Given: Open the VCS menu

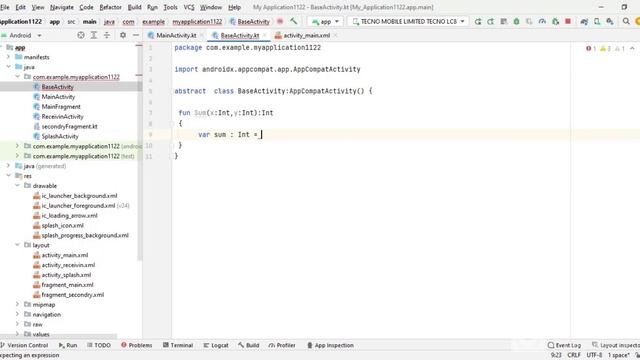Looking at the screenshot, I should 189,7.
